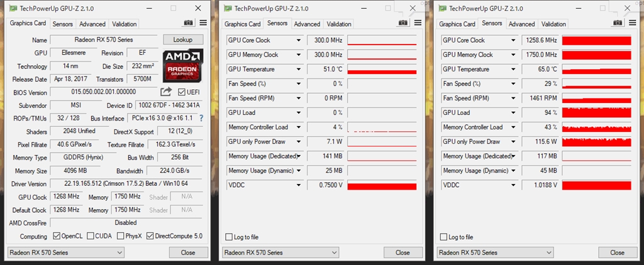Image resolution: width=644 pixels, height=265 pixels.
Task: Click the Memory Size value 4096 MB
Action: pos(76,171)
